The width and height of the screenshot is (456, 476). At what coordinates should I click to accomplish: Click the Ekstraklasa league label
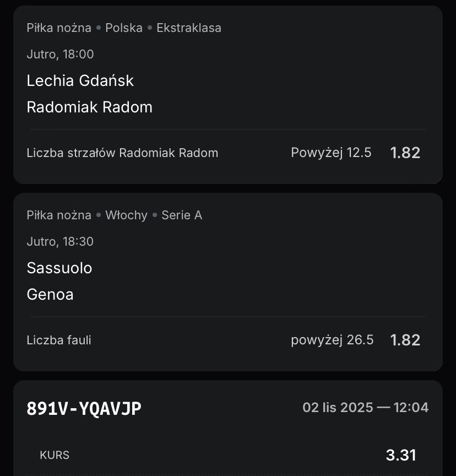pyautogui.click(x=189, y=28)
